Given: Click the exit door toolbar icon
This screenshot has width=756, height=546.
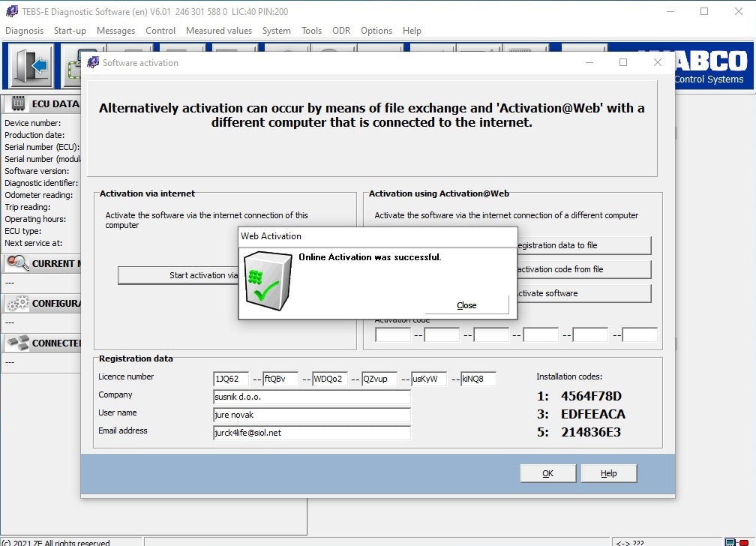Looking at the screenshot, I should [x=31, y=65].
